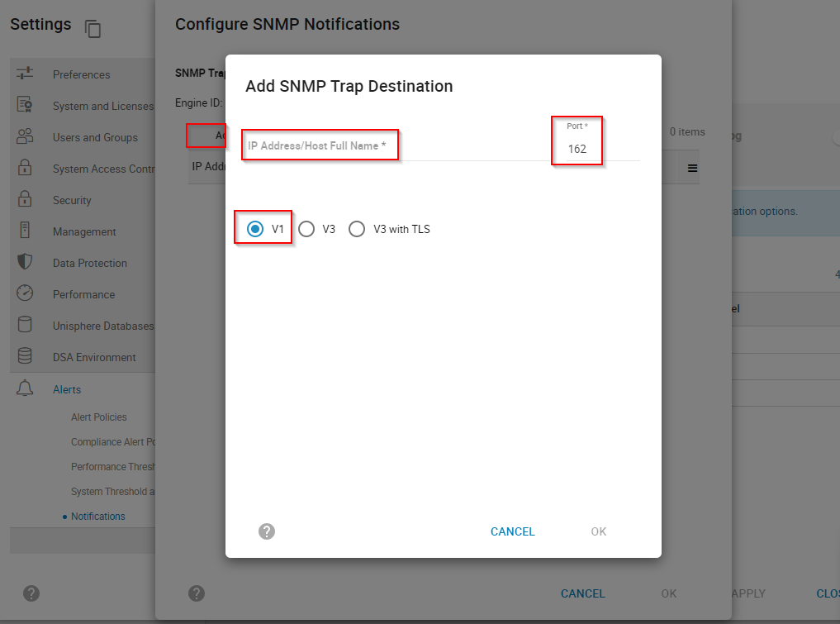Click the Security lock icon

click(26, 200)
